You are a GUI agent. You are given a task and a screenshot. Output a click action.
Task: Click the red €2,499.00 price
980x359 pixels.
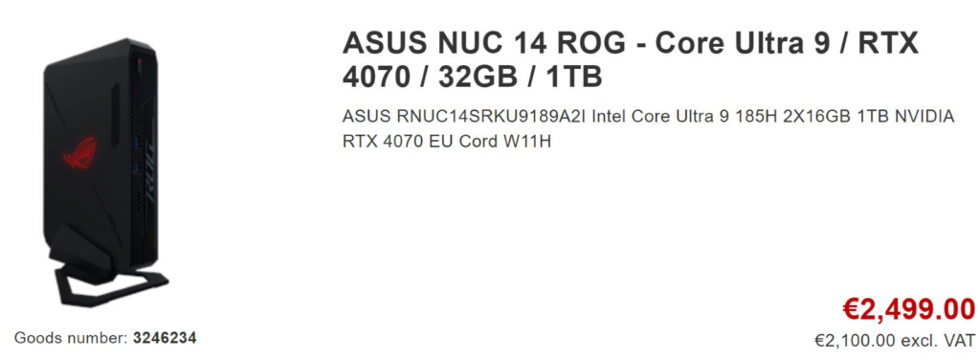coord(908,309)
